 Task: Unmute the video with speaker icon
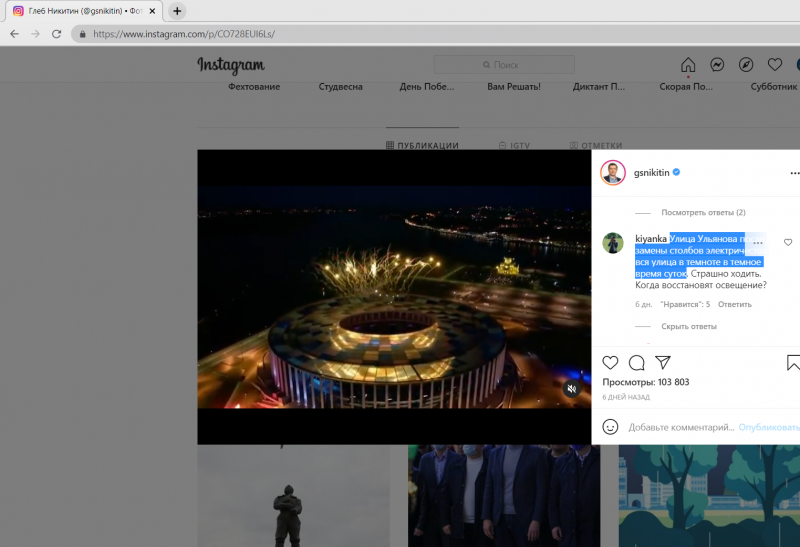click(571, 389)
